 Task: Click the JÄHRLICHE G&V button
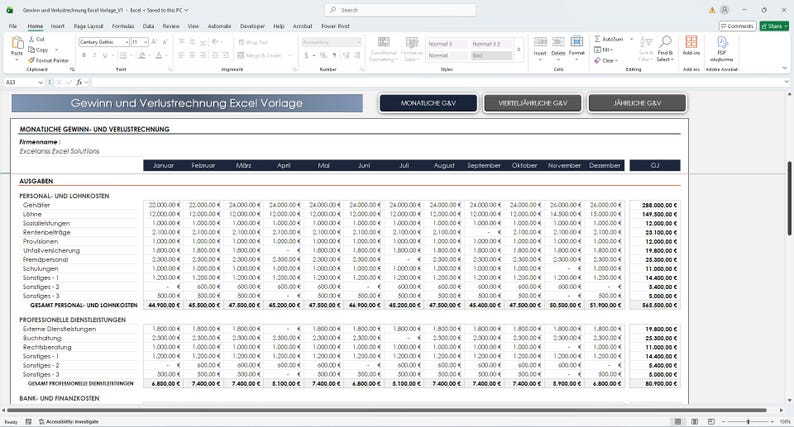coord(637,103)
